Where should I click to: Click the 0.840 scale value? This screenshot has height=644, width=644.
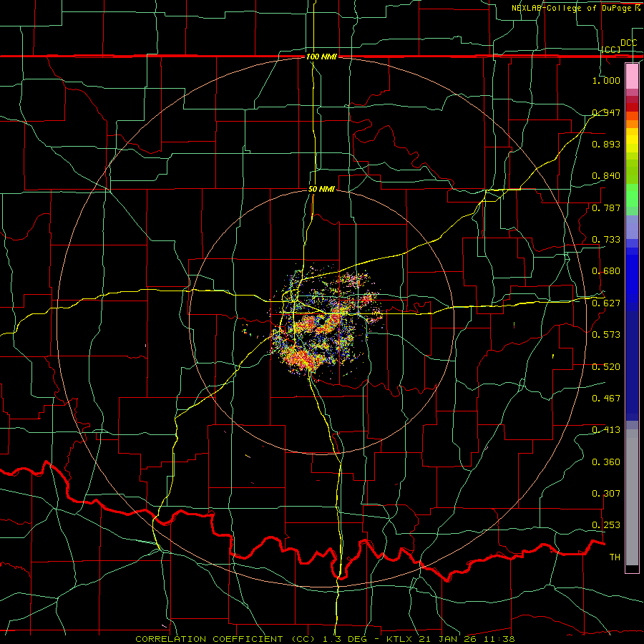[606, 176]
